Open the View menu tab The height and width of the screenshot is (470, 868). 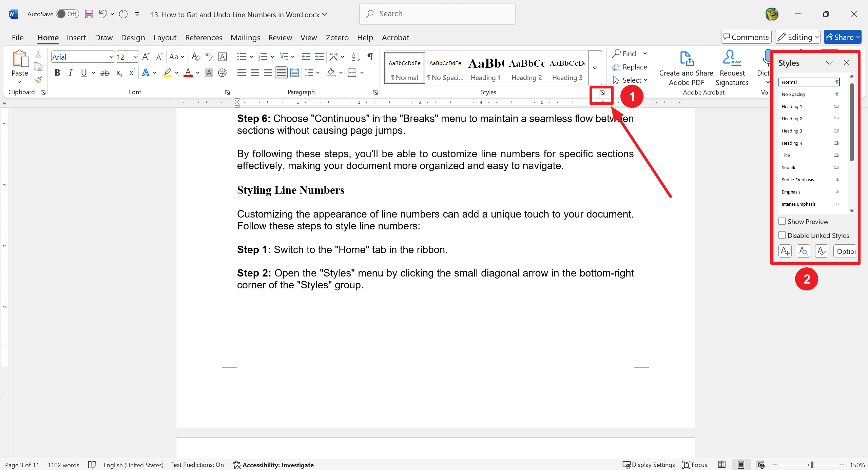point(309,38)
